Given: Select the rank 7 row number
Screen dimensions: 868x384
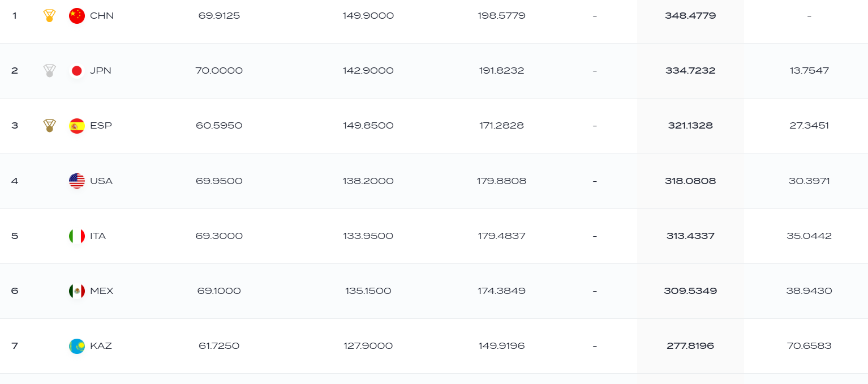Looking at the screenshot, I should (x=15, y=346).
